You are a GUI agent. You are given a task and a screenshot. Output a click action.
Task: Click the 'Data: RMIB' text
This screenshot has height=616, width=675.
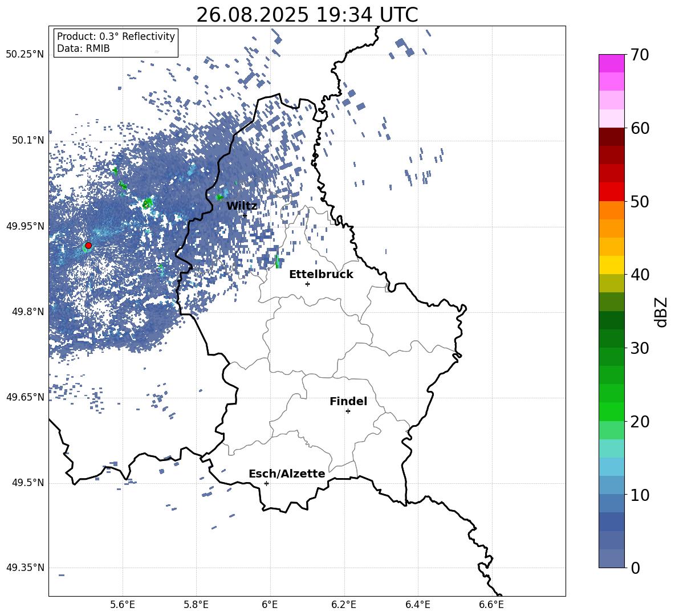coord(83,48)
